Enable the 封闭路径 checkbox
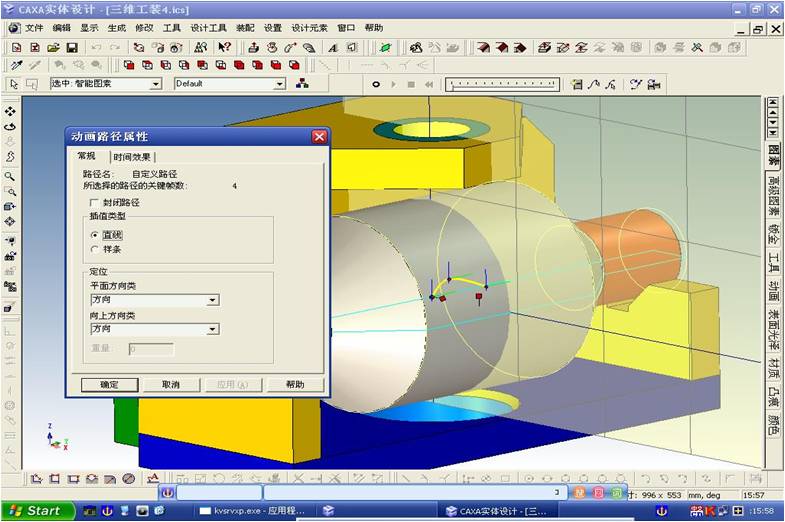 click(95, 202)
